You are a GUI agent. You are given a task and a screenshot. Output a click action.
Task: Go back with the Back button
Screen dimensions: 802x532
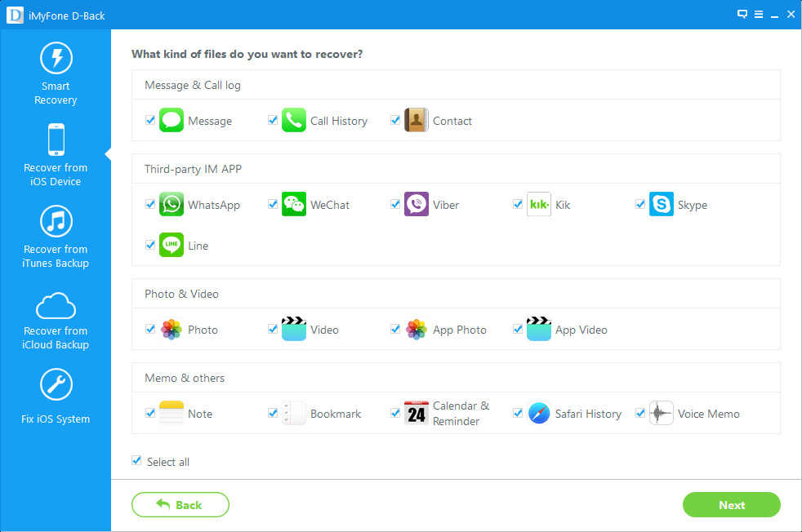coord(180,504)
